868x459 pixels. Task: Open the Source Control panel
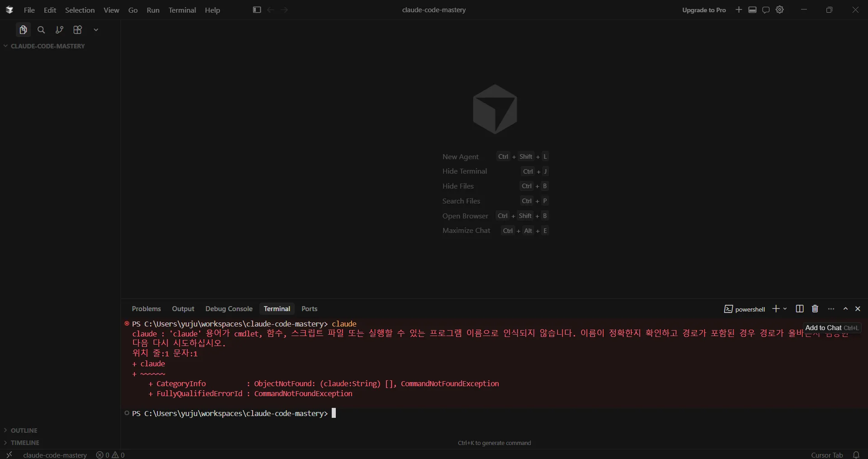[59, 30]
